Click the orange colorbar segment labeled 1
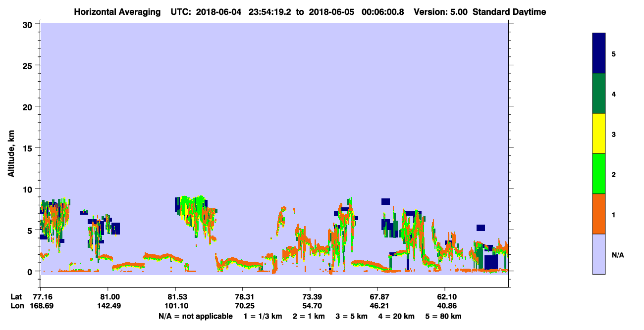Image resolution: width=644 pixels, height=330 pixels. tap(599, 214)
